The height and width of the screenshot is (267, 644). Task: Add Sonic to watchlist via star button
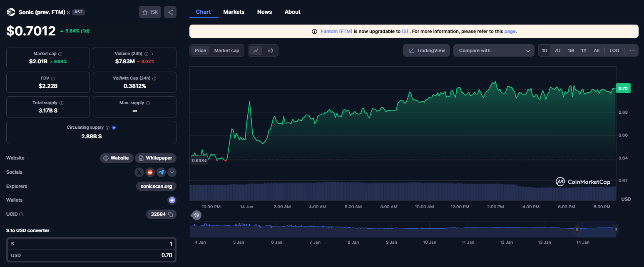pyautogui.click(x=150, y=12)
